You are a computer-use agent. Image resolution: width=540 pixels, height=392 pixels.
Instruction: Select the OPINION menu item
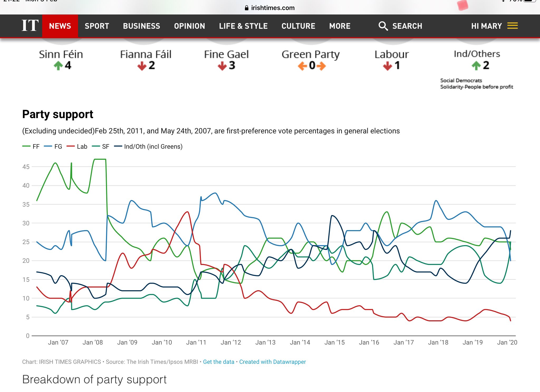[x=190, y=26]
